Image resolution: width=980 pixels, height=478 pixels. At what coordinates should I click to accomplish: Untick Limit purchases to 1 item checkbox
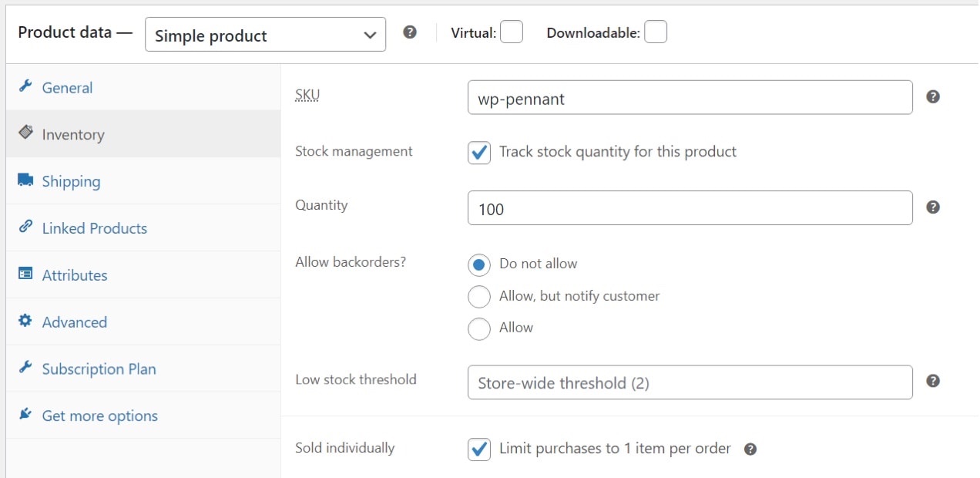[x=479, y=449]
